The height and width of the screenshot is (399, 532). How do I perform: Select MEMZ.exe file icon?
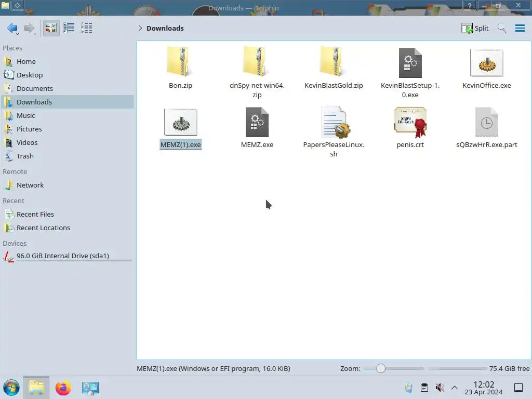coord(257,122)
